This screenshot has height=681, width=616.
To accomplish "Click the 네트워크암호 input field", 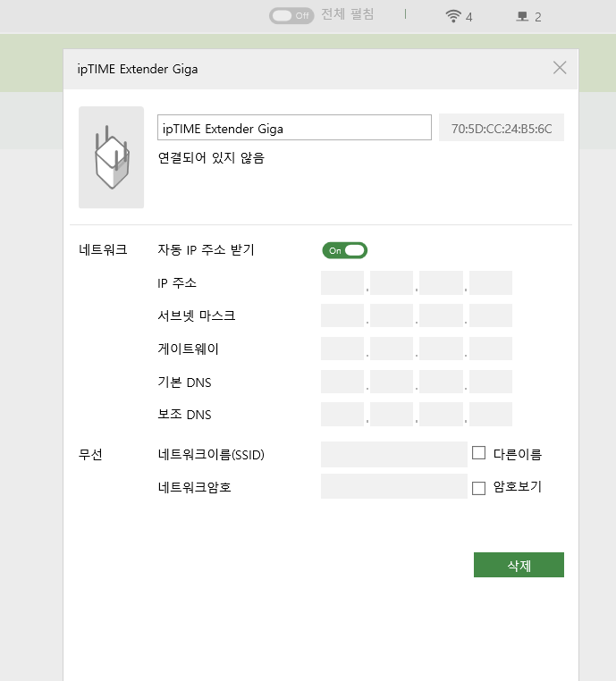I will (x=394, y=486).
